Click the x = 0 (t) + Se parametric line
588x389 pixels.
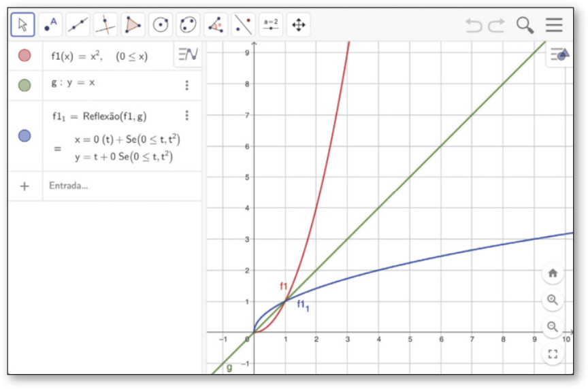[x=127, y=139]
